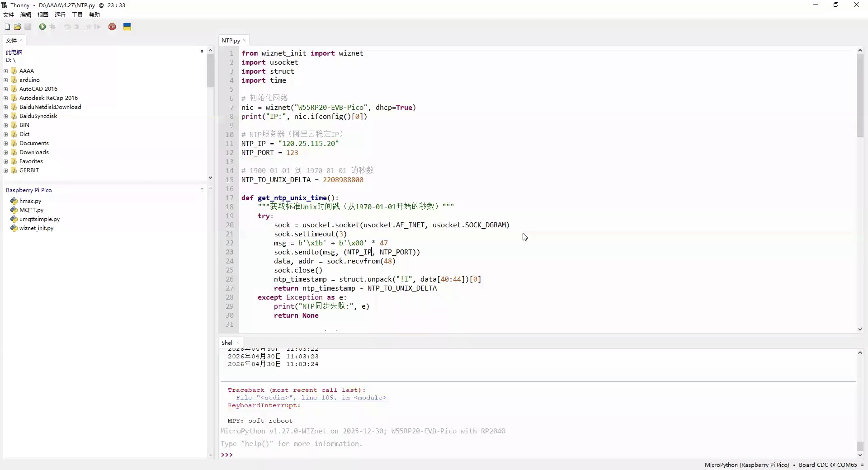Click the MicroPython interpreter label in status bar

pos(747,465)
